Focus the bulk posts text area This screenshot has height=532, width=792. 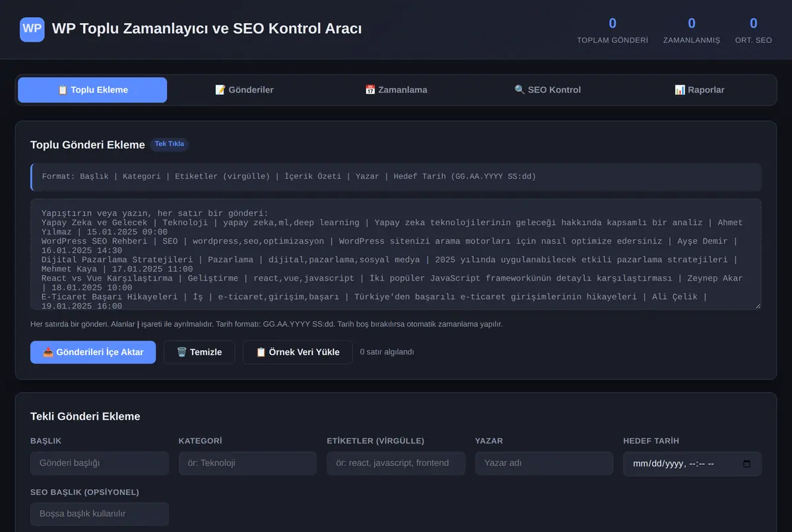(396, 254)
